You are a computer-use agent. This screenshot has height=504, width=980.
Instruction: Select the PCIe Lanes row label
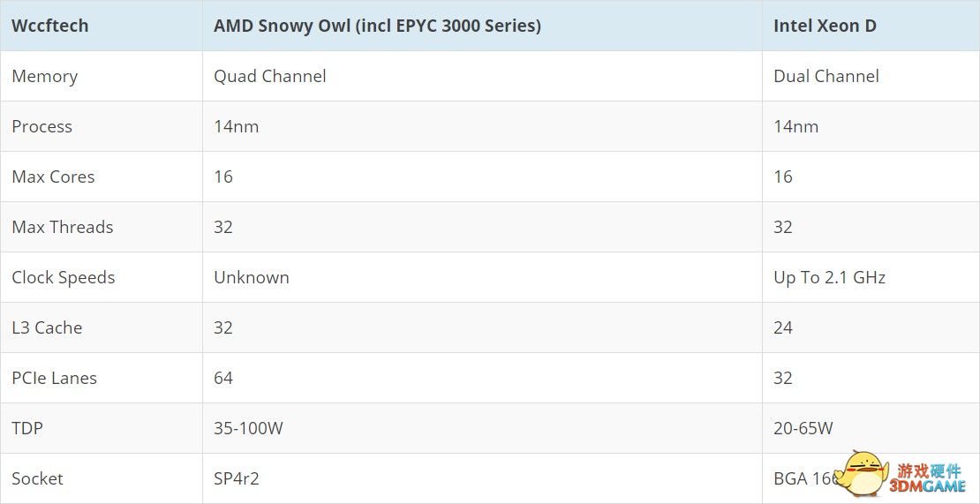55,378
